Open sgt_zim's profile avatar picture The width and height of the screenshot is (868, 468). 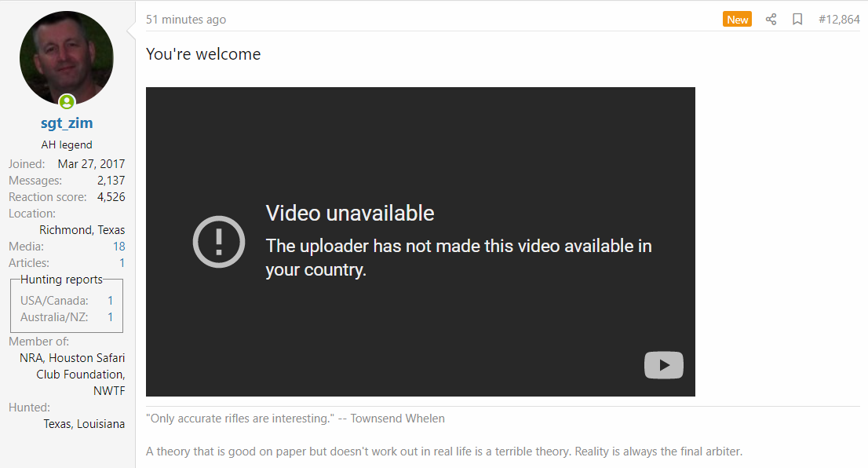67,57
